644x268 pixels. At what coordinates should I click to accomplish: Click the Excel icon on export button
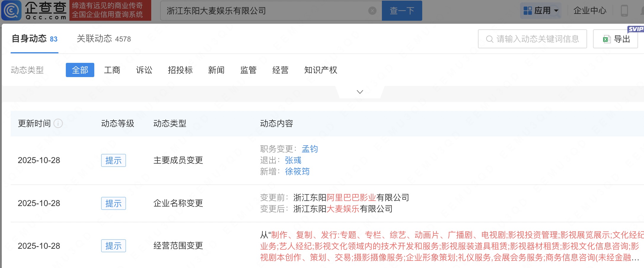tap(606, 39)
